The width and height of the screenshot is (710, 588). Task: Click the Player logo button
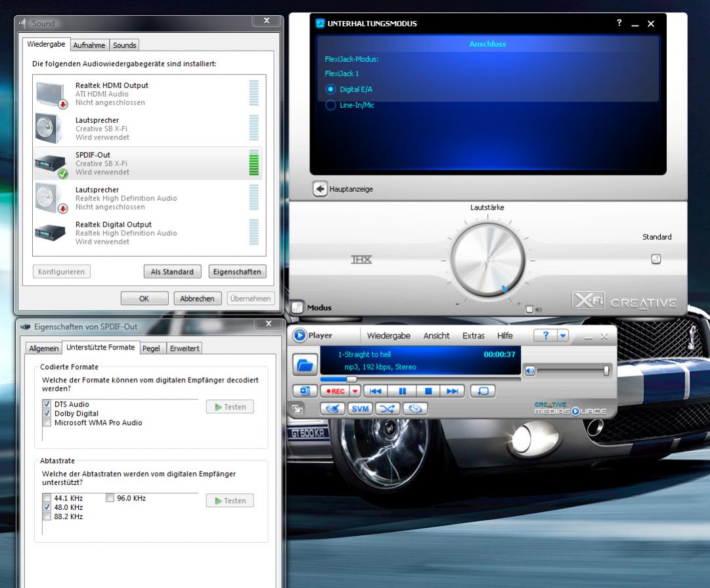[x=300, y=335]
